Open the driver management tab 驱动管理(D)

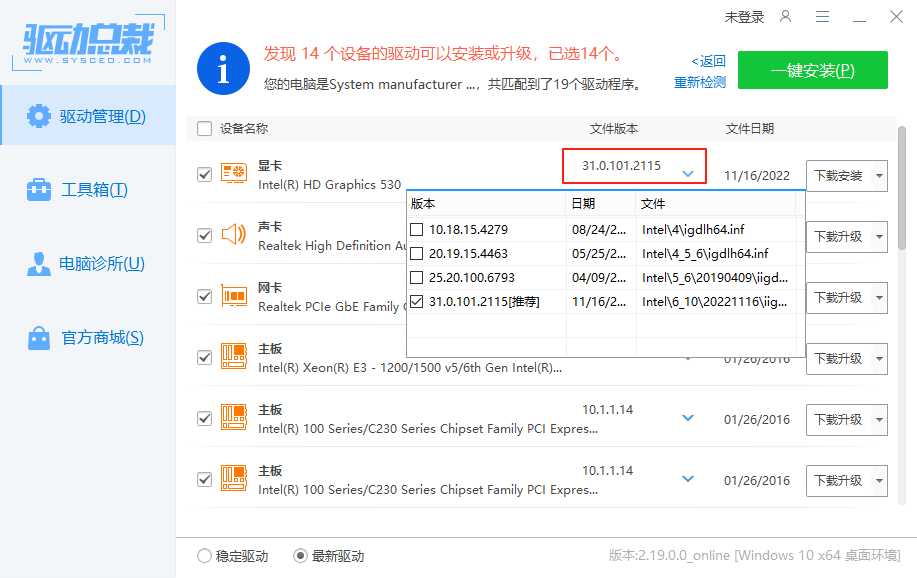88,115
